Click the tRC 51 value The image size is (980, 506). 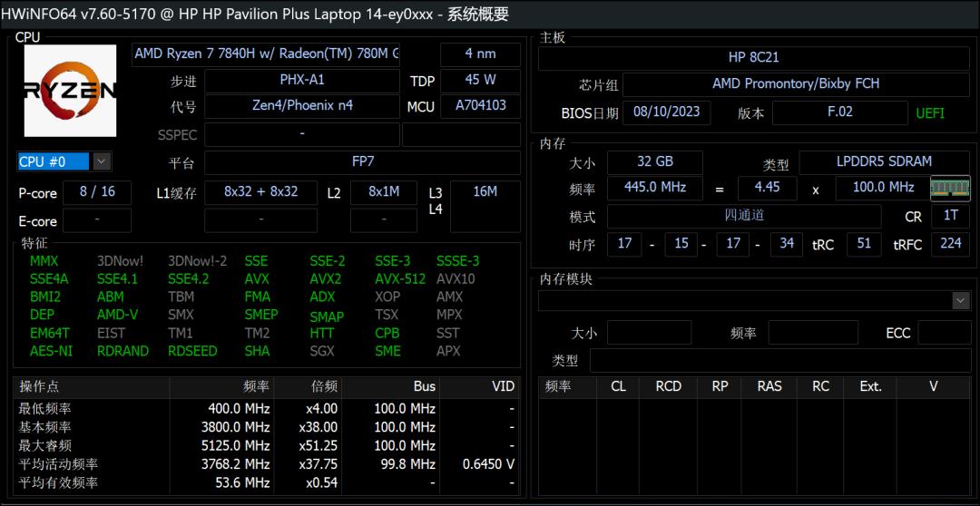[x=864, y=244]
